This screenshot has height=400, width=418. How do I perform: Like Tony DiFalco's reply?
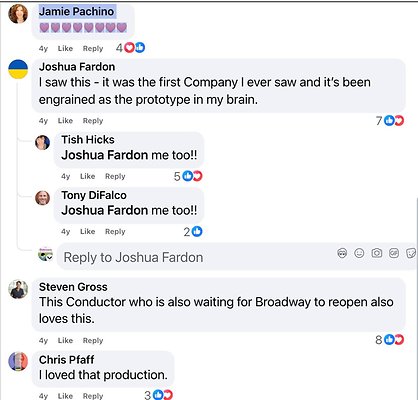coord(88,231)
